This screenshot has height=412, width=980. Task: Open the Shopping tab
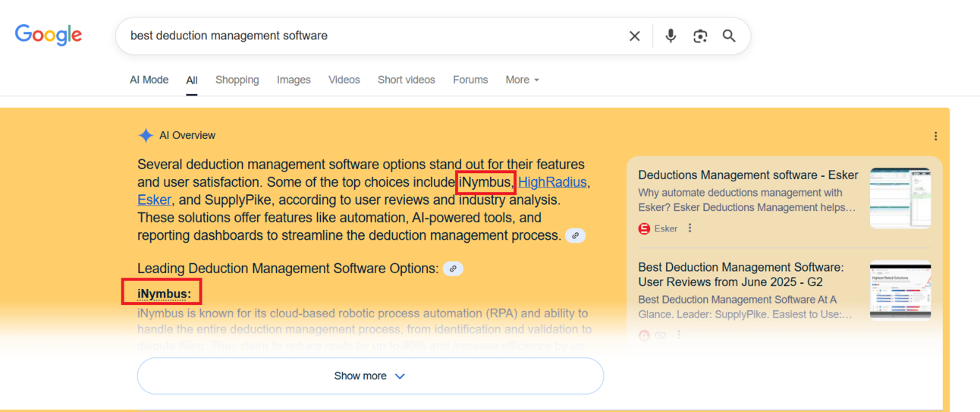tap(237, 80)
